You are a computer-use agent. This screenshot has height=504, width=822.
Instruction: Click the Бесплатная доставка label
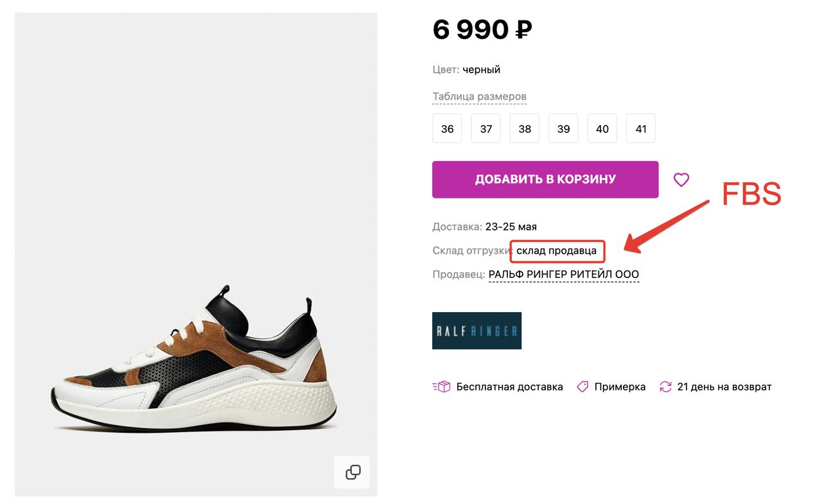click(509, 387)
